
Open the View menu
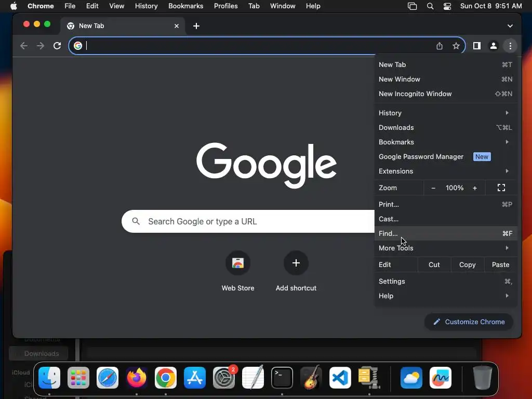(x=116, y=6)
